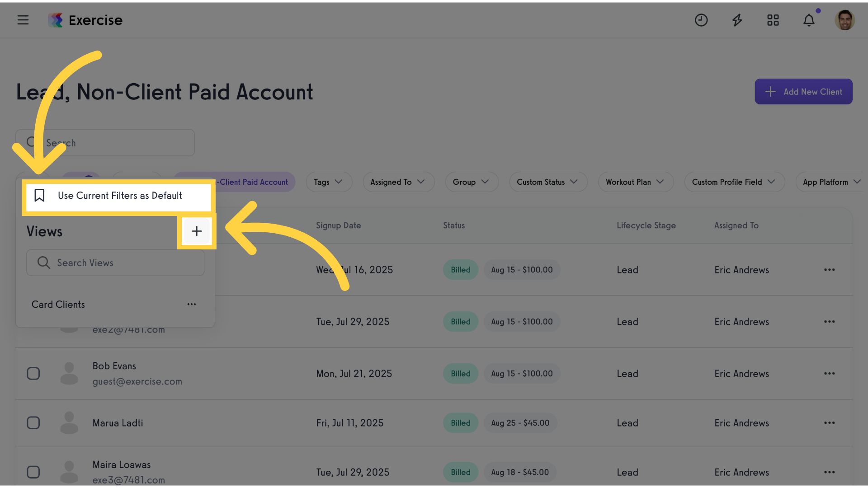Click Billed badge in Marua Ladti row
The width and height of the screenshot is (868, 488).
click(x=461, y=423)
